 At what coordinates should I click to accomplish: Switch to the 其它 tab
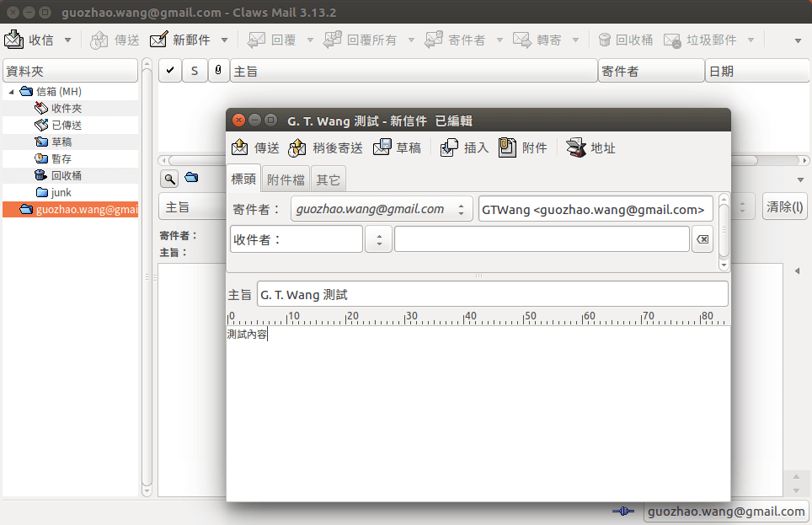click(328, 179)
